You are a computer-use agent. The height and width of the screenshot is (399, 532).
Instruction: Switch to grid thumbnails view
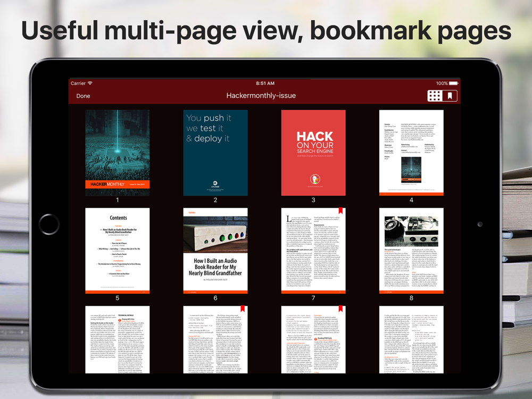(x=435, y=96)
